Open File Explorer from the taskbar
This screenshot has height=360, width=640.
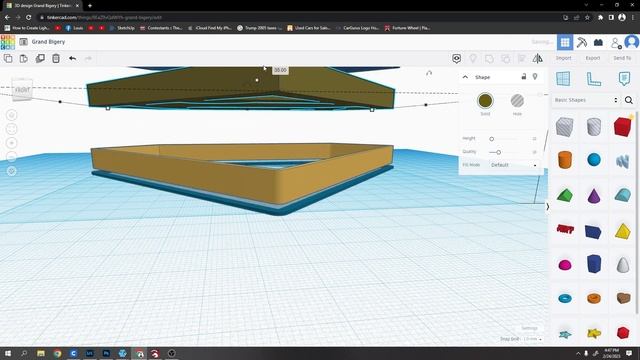[41, 353]
